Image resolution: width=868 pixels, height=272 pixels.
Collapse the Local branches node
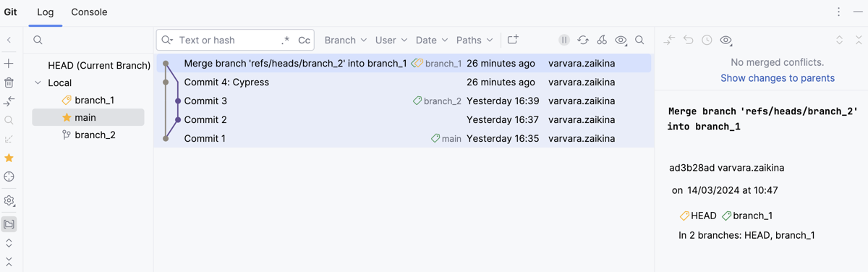tap(38, 83)
